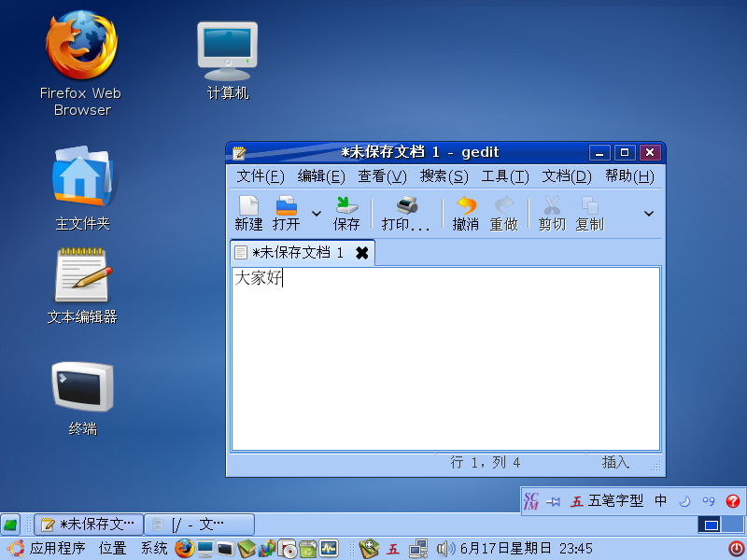The height and width of the screenshot is (560, 747).
Task: Click the colorful chart launcher in panel
Action: click(x=267, y=549)
